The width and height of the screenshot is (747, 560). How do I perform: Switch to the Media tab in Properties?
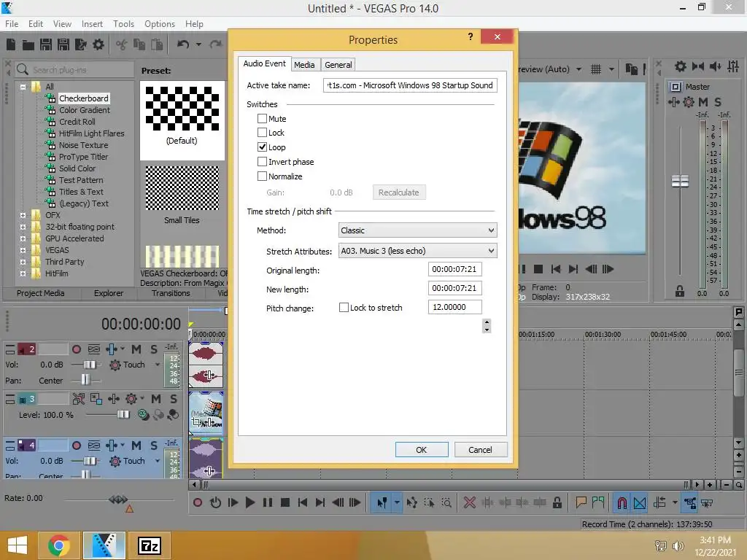(304, 65)
